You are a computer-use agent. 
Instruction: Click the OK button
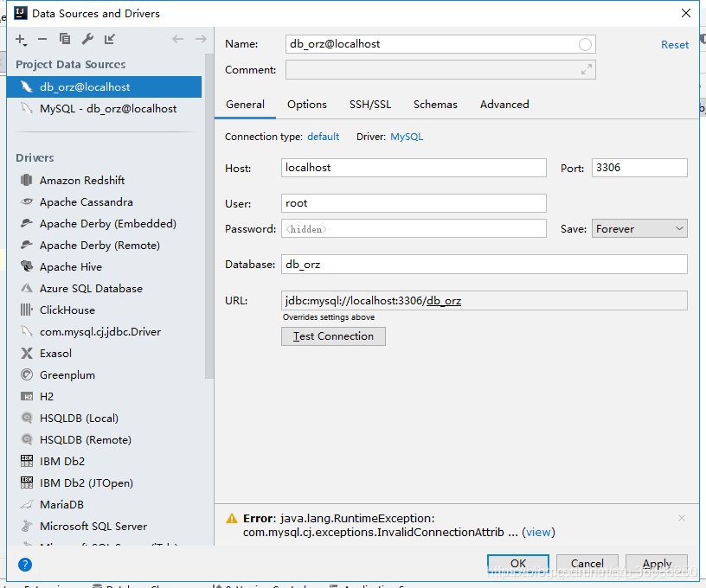tap(517, 563)
